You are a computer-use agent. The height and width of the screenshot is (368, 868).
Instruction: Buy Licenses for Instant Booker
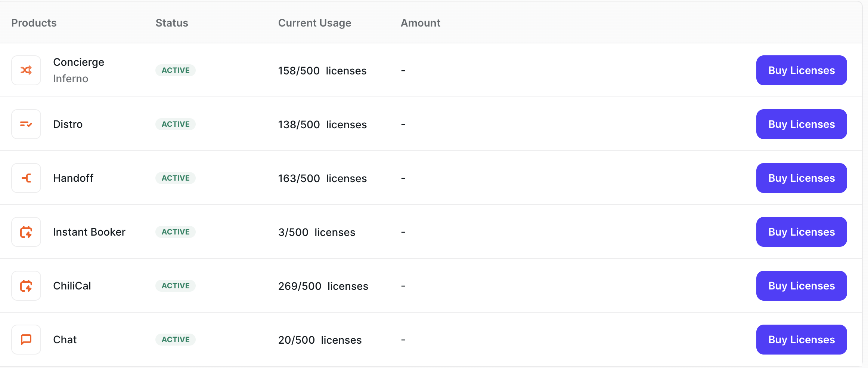[x=802, y=232]
